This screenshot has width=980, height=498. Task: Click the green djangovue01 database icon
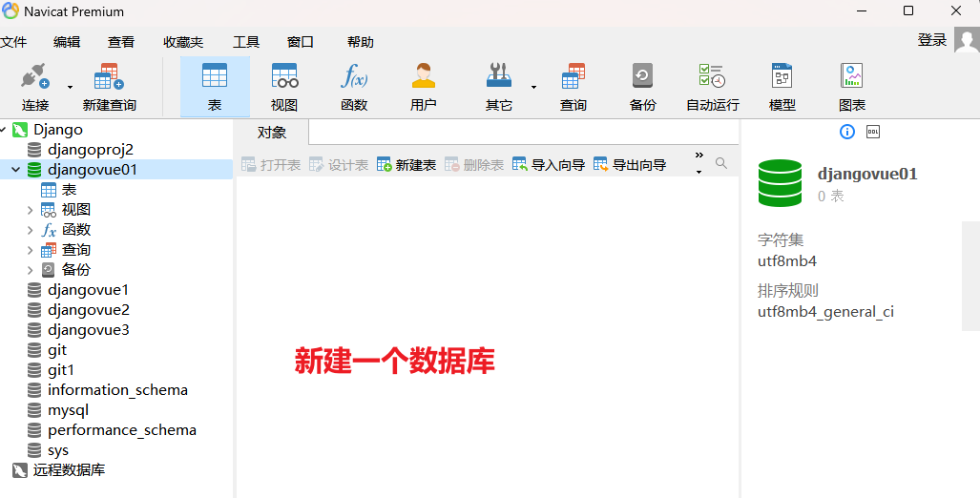(780, 183)
